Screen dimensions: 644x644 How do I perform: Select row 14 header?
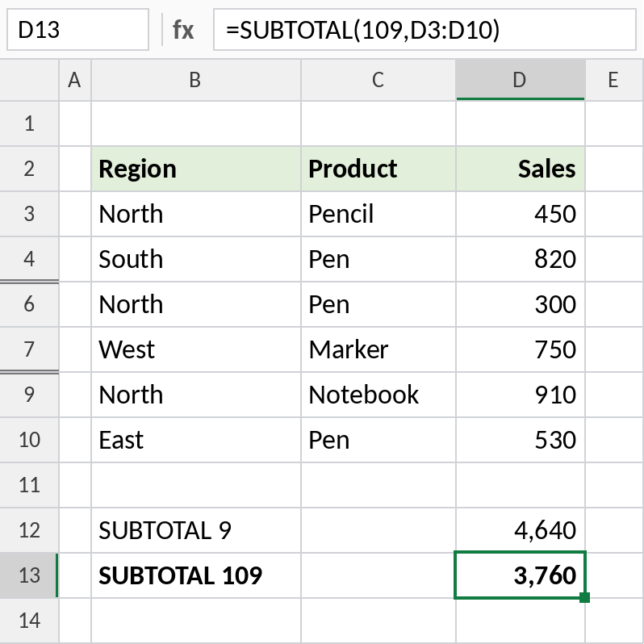pos(29,621)
